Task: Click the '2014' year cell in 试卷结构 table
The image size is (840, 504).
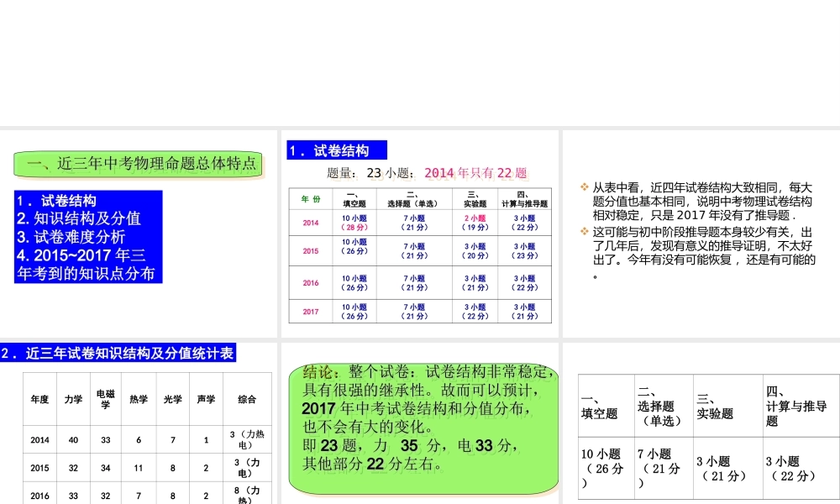Action: click(x=311, y=223)
